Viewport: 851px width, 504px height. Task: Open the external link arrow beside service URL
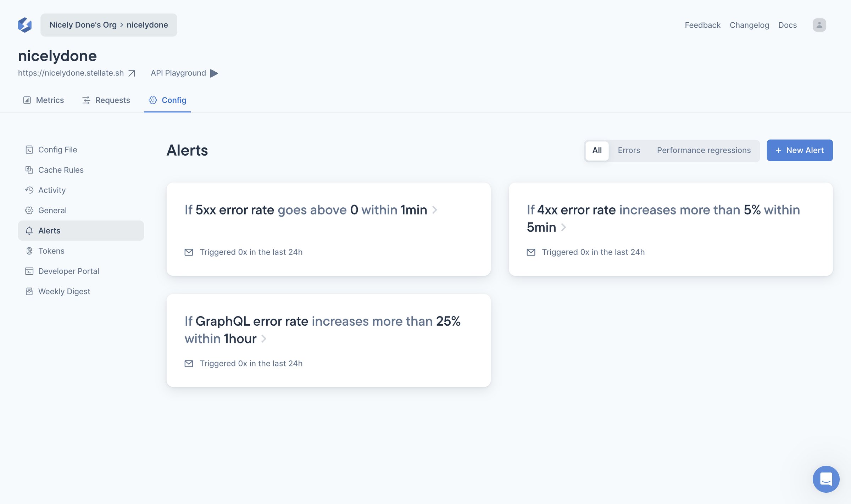132,73
